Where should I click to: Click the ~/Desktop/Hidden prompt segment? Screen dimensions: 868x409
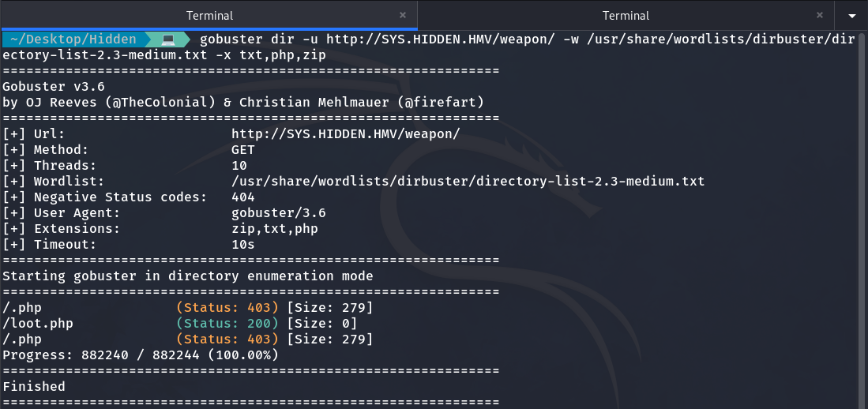(x=73, y=39)
